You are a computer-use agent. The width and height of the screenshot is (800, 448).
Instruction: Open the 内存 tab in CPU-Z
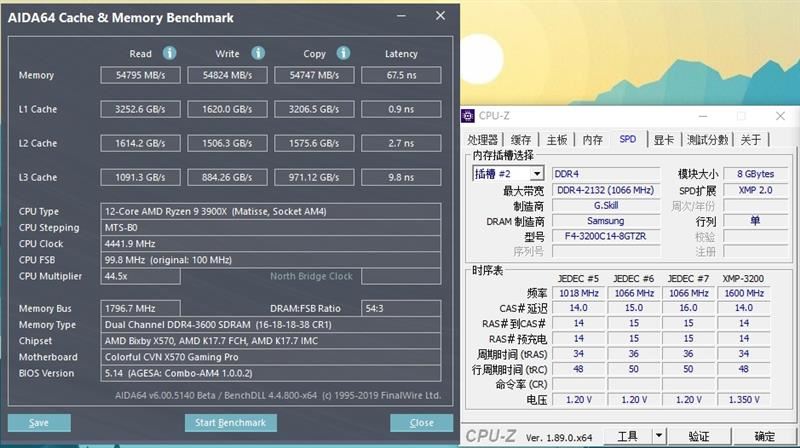point(592,140)
